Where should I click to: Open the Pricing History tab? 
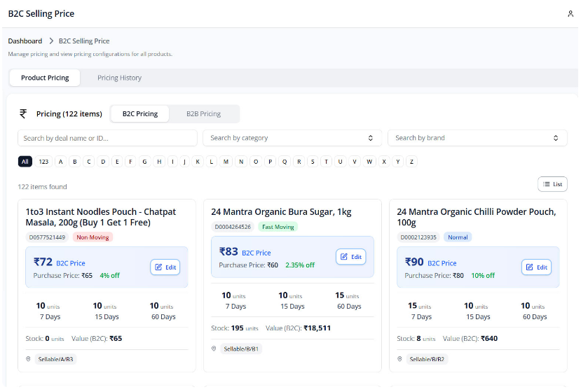[119, 78]
